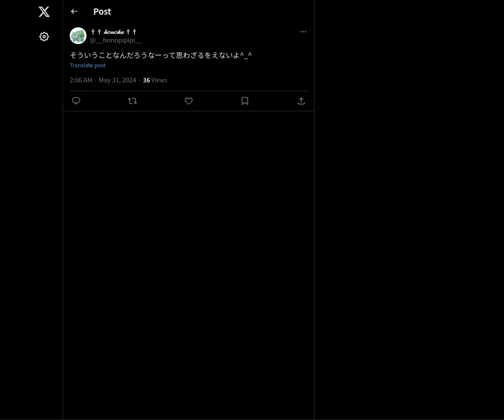Click the Japanese post text
This screenshot has width=504, height=420.
tap(161, 55)
